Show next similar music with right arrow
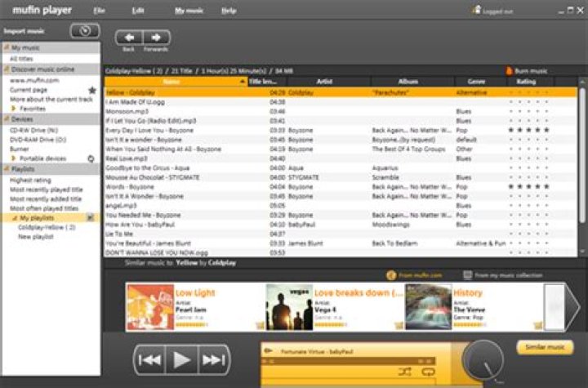Image resolution: width=588 pixels, height=388 pixels. 573,307
